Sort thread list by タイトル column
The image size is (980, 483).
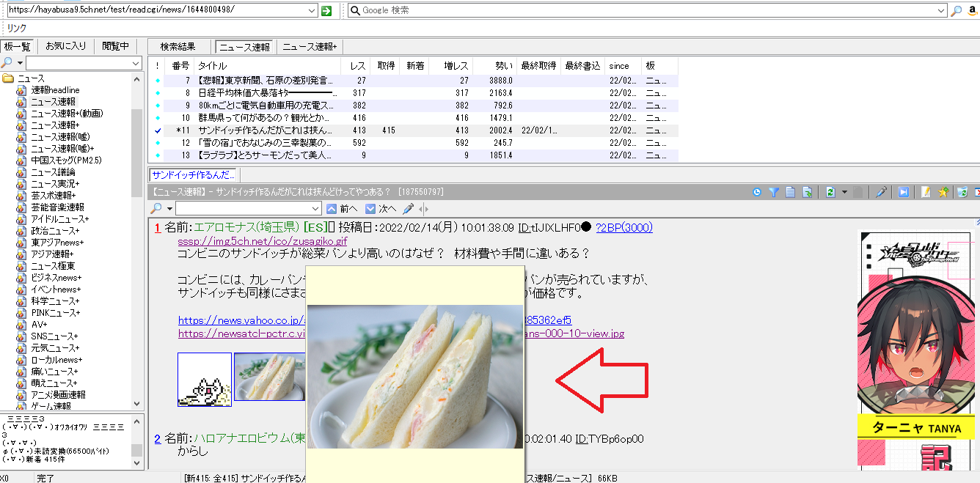point(268,66)
